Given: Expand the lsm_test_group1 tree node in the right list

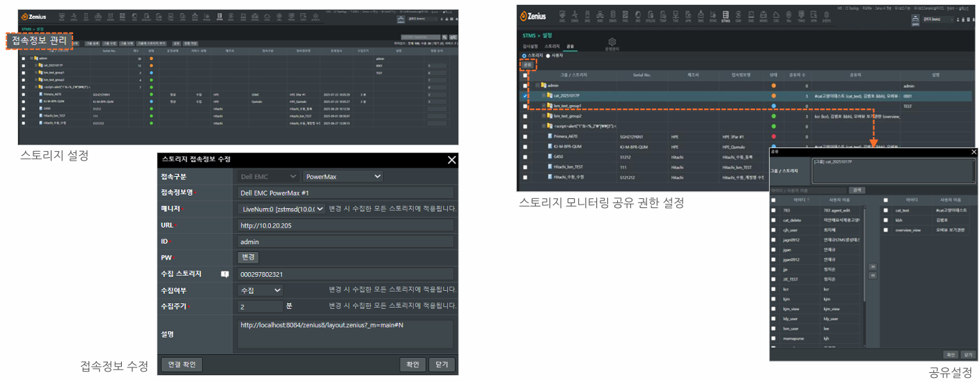Looking at the screenshot, I should pos(543,106).
